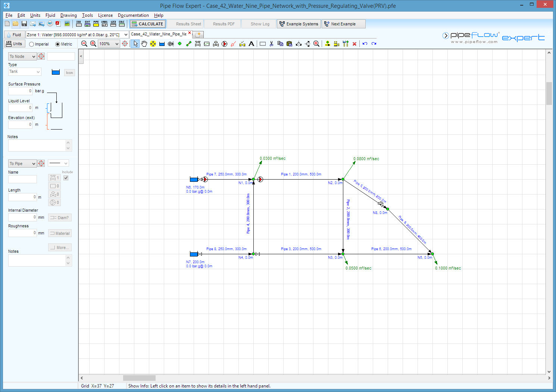Open a new blank drawing tab
Viewport: 556px width, 392px height.
(x=198, y=35)
